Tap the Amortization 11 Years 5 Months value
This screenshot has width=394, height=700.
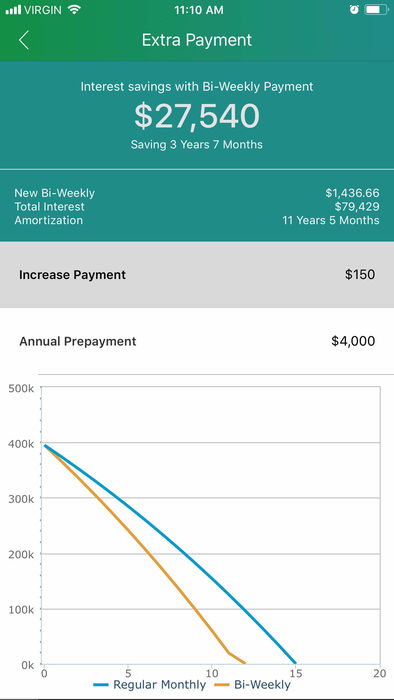[331, 220]
